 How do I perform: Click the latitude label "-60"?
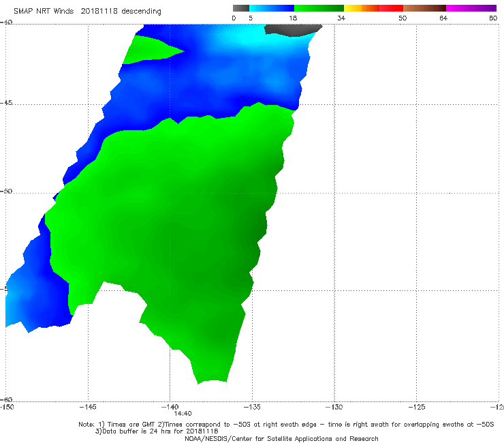pyautogui.click(x=6, y=399)
